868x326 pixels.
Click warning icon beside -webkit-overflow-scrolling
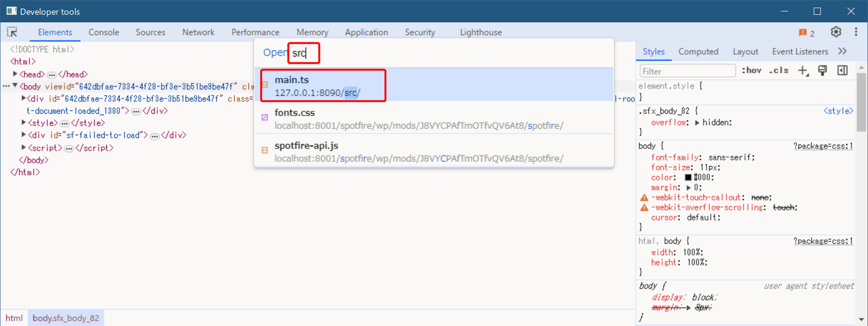(x=644, y=207)
